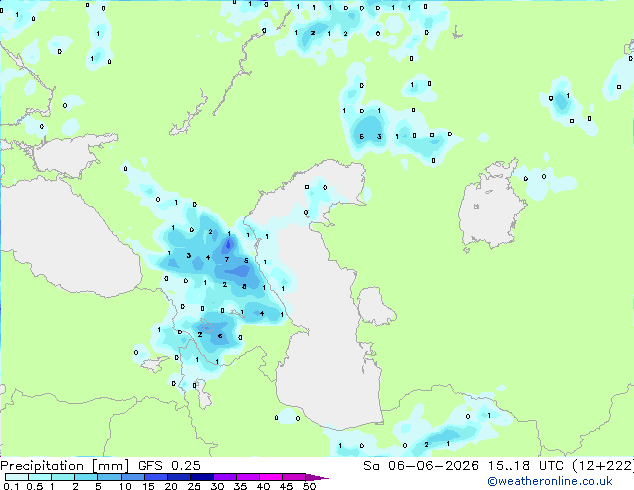Click the "35" legend scale label
This screenshot has height=490, width=634.
240,486
